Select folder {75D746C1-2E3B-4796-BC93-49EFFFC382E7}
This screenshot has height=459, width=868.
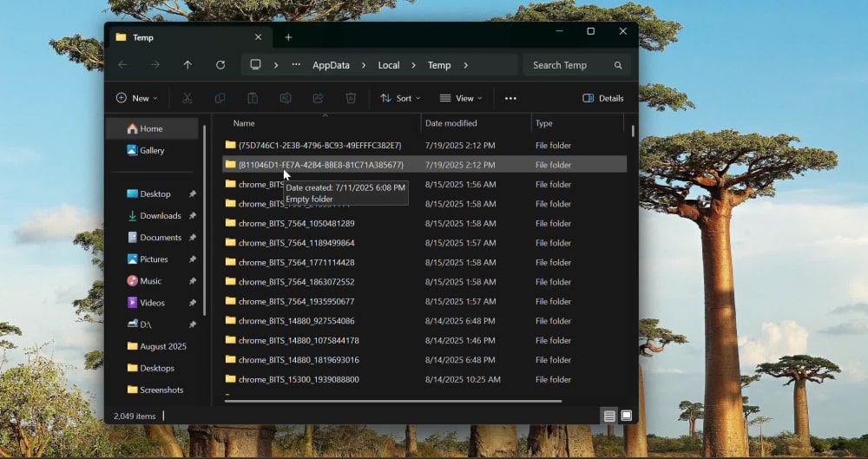point(424,145)
